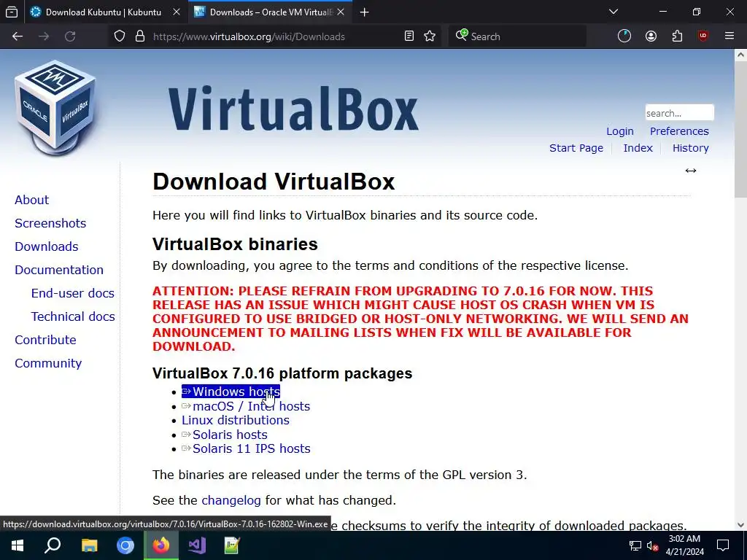This screenshot has height=560, width=747.
Task: Open the Firefox hamburger application menu
Action: (x=729, y=36)
